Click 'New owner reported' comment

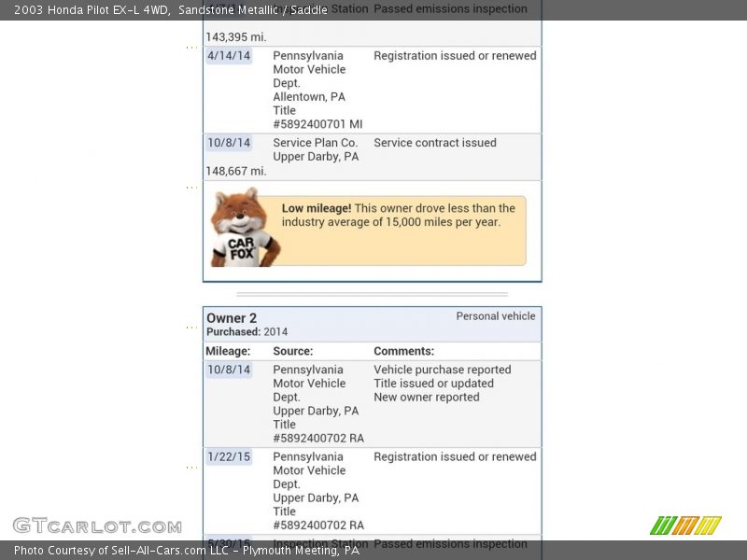[x=427, y=398]
